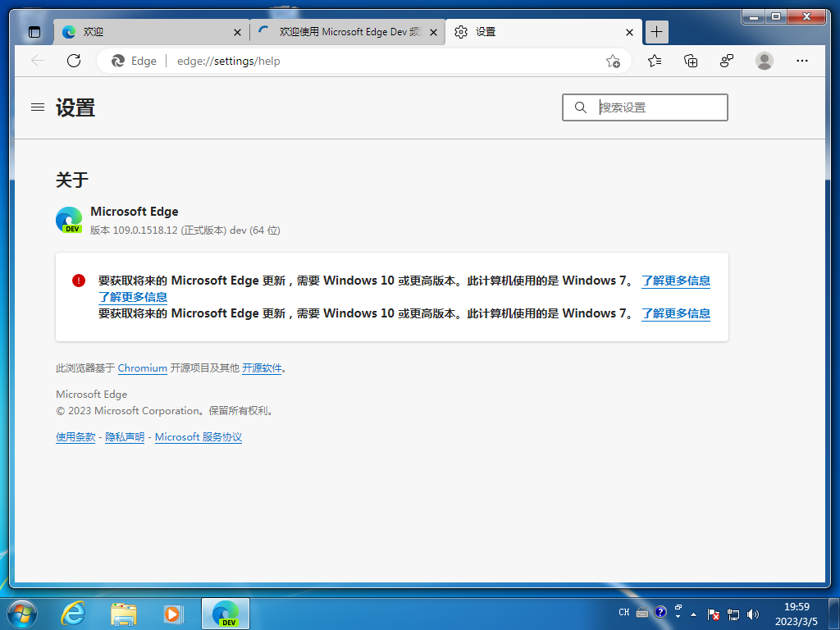
Task: Click the Edge Dev taskbar button
Action: point(226,614)
